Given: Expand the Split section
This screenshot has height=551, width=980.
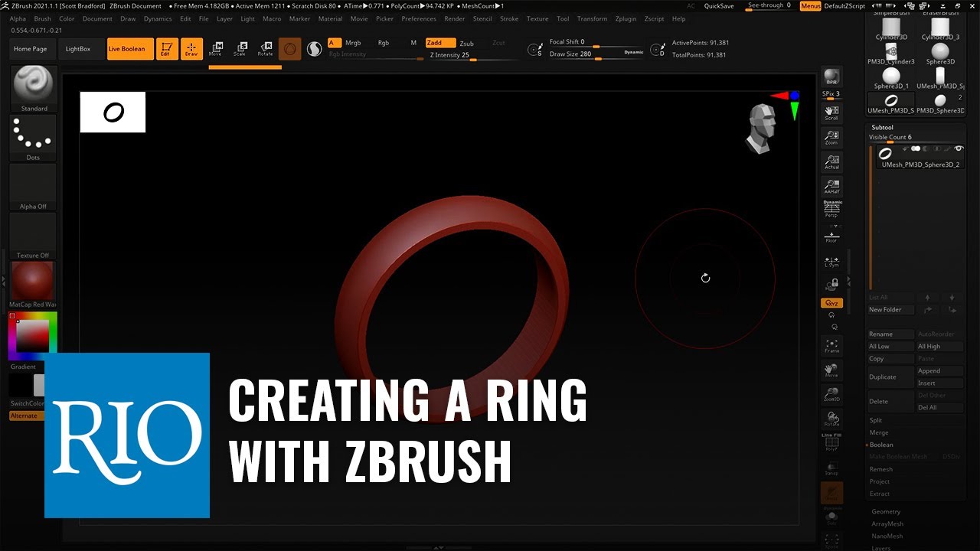Looking at the screenshot, I should point(876,419).
